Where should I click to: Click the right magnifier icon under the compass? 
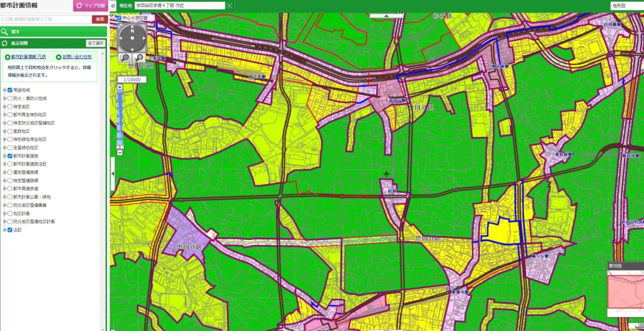139,58
